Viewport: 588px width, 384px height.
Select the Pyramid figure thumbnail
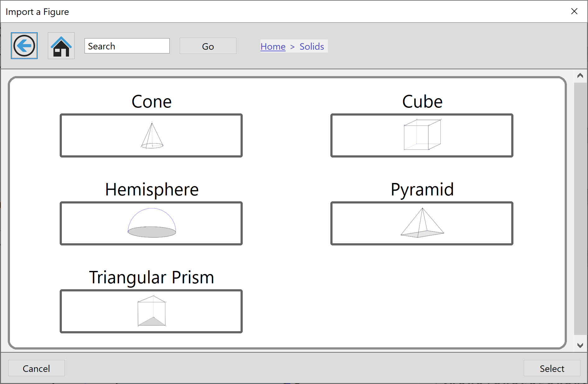[422, 223]
